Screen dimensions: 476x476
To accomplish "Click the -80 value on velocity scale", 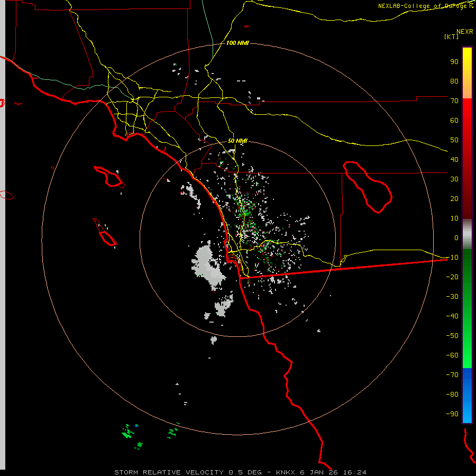I will pos(452,395).
